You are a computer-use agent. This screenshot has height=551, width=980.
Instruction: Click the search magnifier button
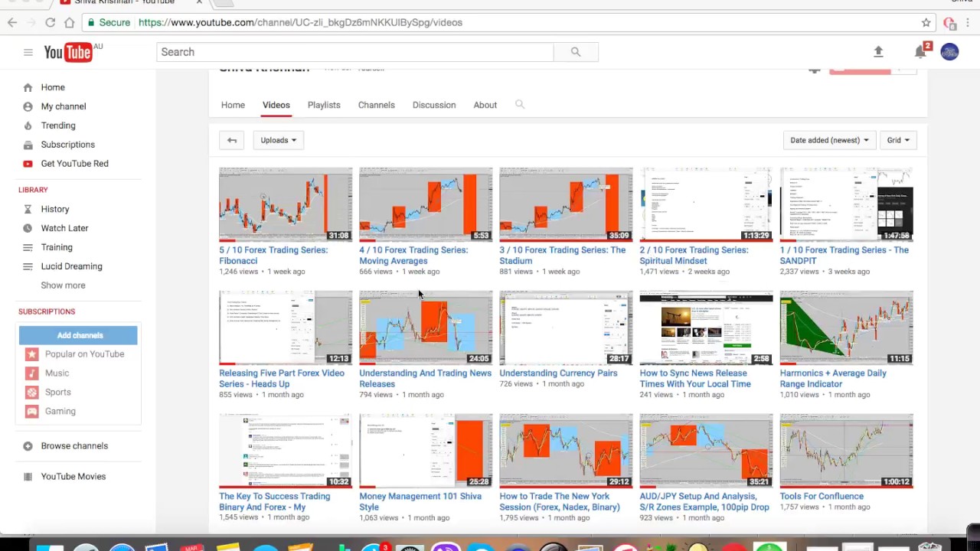576,52
